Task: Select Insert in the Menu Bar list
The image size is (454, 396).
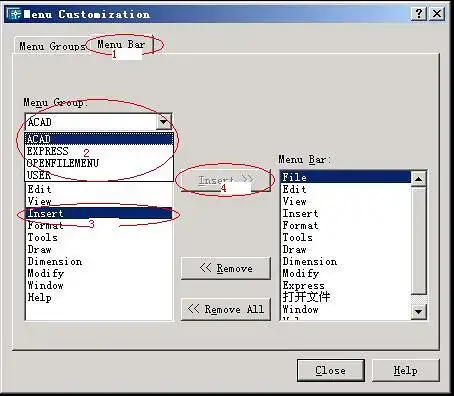Action: [346, 213]
